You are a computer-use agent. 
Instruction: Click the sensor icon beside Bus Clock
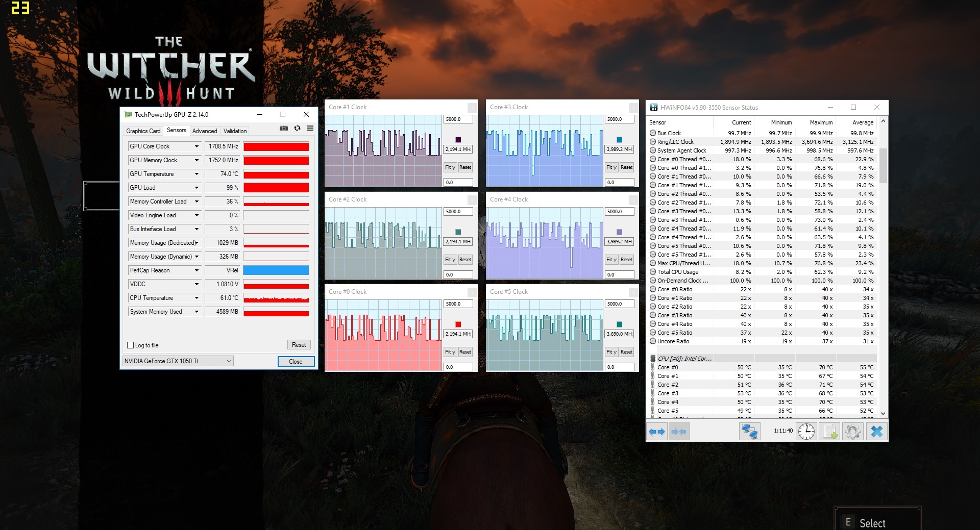pyautogui.click(x=653, y=133)
